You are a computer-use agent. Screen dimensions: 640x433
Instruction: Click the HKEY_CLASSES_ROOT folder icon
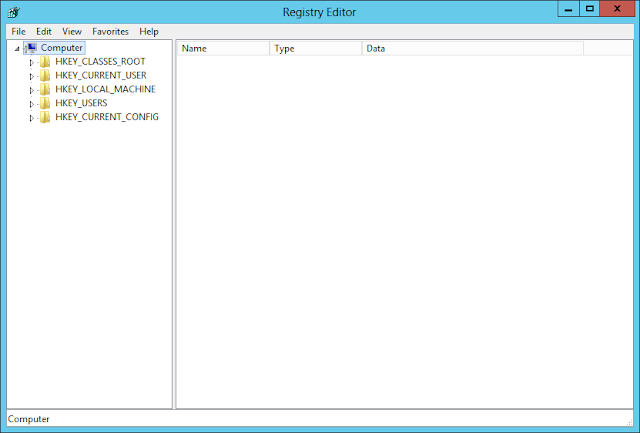(45, 62)
